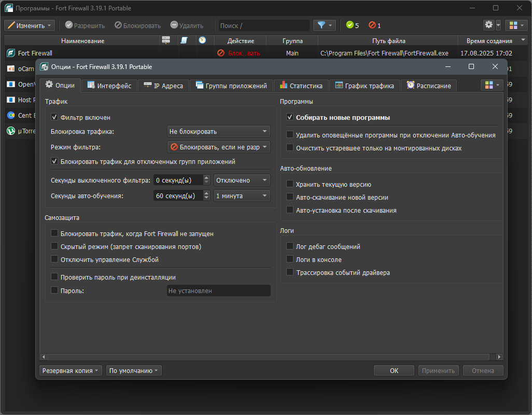Click the Fort Firewall icon in Options dialog title bar
This screenshot has height=415, width=532.
click(44, 66)
